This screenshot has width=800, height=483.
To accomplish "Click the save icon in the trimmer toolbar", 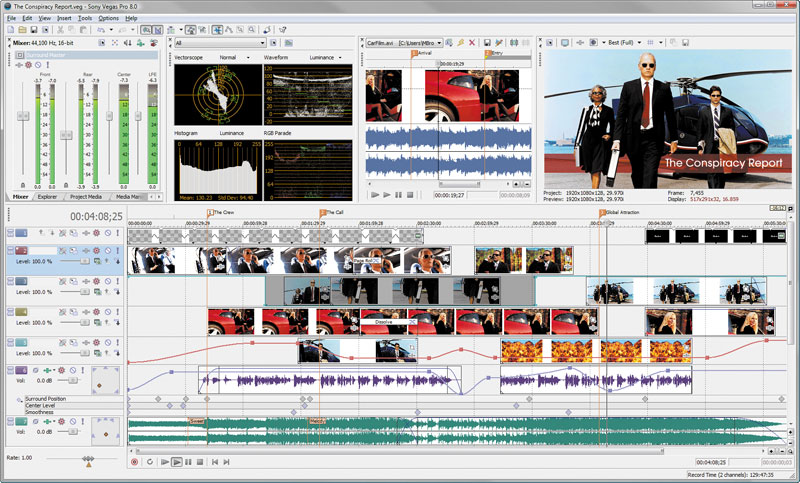I will pyautogui.click(x=486, y=43).
